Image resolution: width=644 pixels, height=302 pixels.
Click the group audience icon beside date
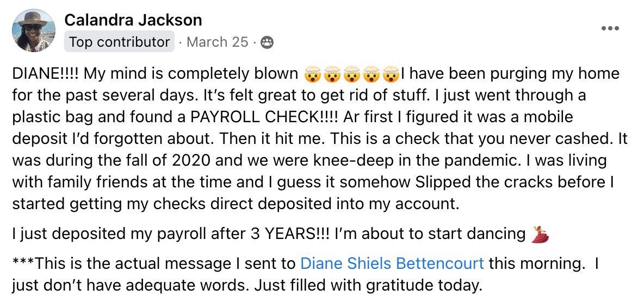click(267, 42)
